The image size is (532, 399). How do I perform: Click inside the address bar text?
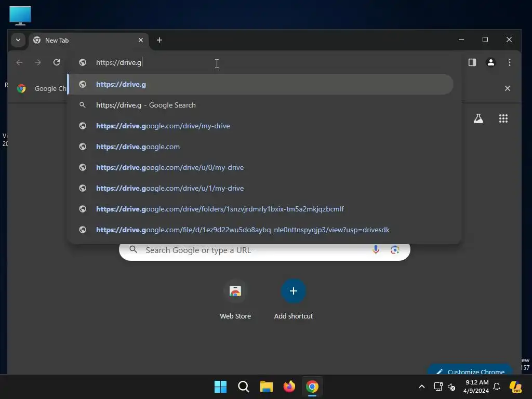[119, 62]
